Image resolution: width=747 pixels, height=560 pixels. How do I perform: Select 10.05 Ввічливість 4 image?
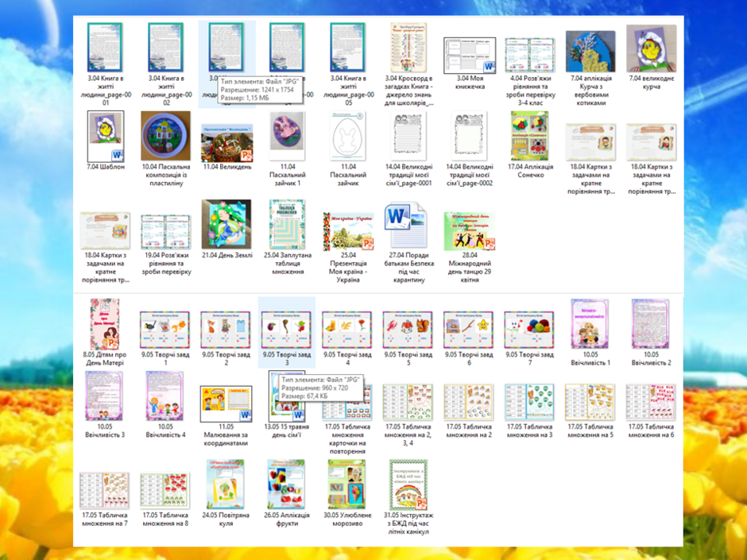[x=164, y=396]
